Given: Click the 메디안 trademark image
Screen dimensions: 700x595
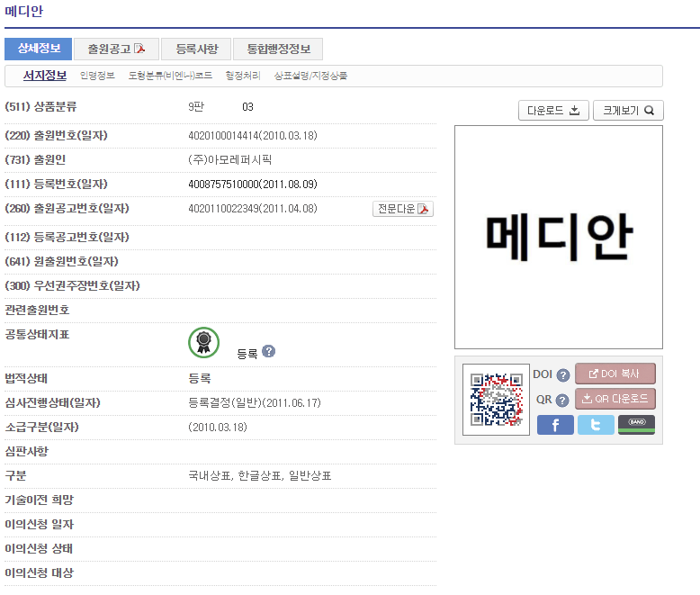Looking at the screenshot, I should (558, 237).
